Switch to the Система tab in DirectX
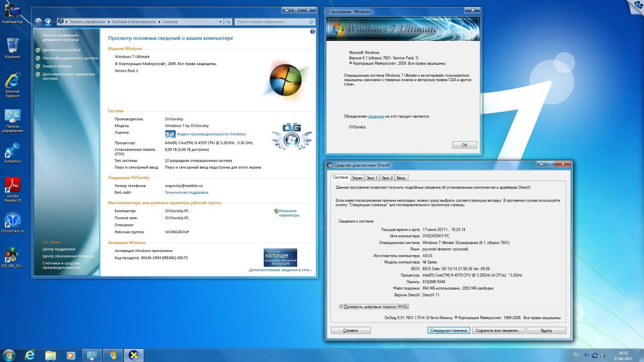The image size is (644, 362). pos(340,177)
